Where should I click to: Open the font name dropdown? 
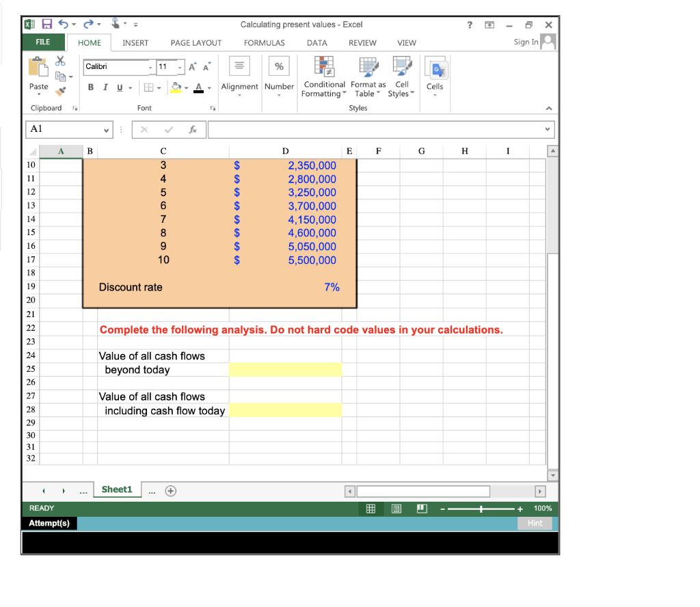pyautogui.click(x=151, y=67)
